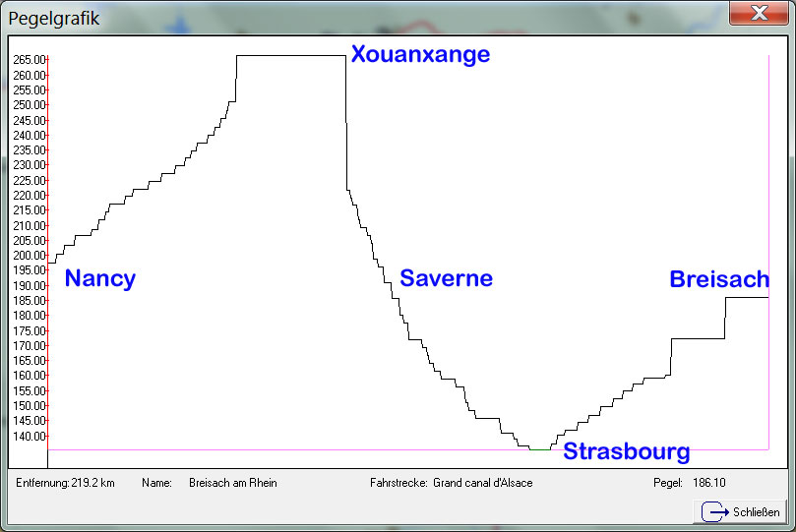Click the 155.00 axis label

[x=29, y=390]
